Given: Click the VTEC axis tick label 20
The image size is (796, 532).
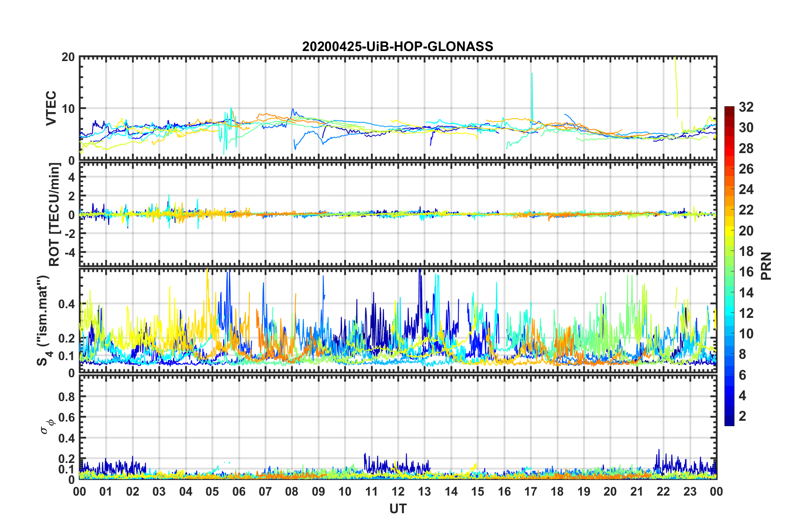Looking at the screenshot, I should coord(68,57).
